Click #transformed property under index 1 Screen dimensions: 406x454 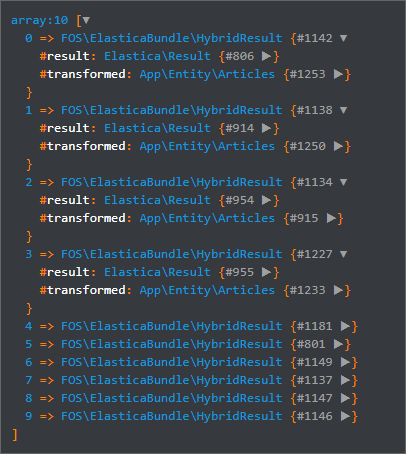(x=83, y=146)
